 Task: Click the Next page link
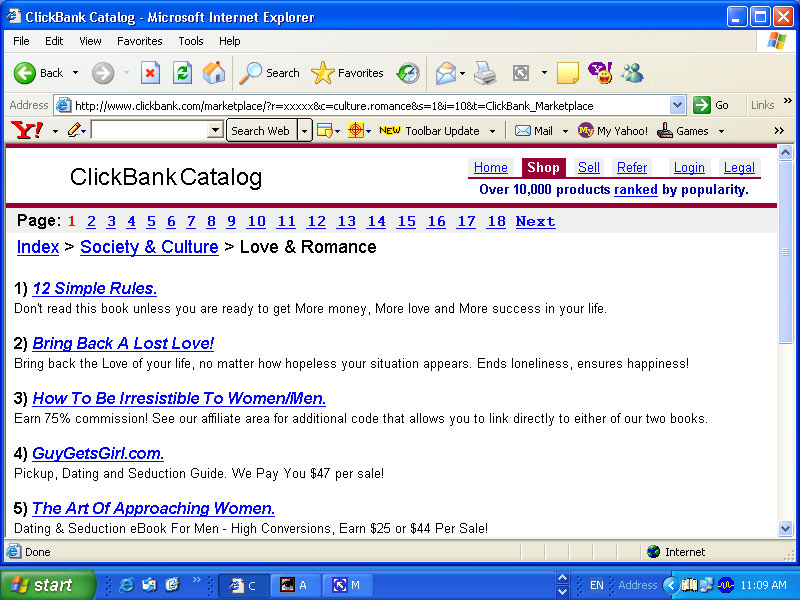tap(535, 221)
